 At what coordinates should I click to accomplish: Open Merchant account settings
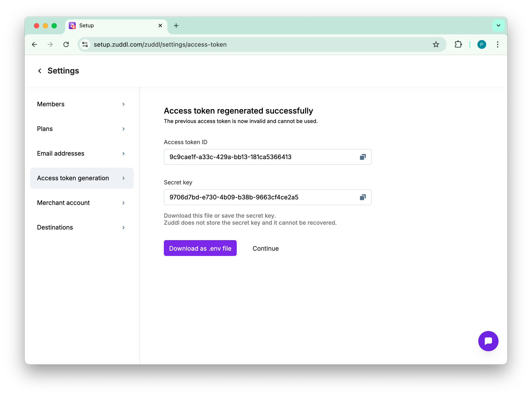point(82,203)
